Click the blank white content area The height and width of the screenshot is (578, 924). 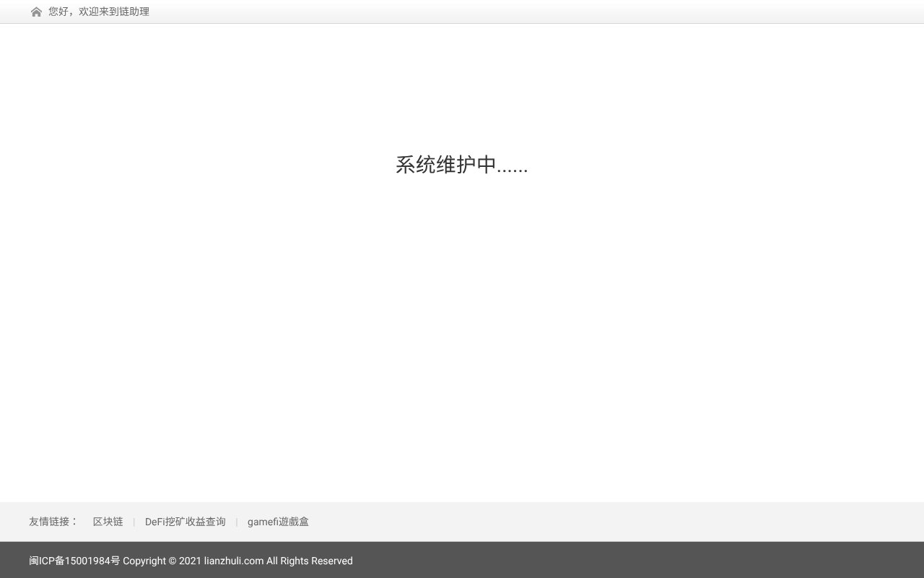462,347
